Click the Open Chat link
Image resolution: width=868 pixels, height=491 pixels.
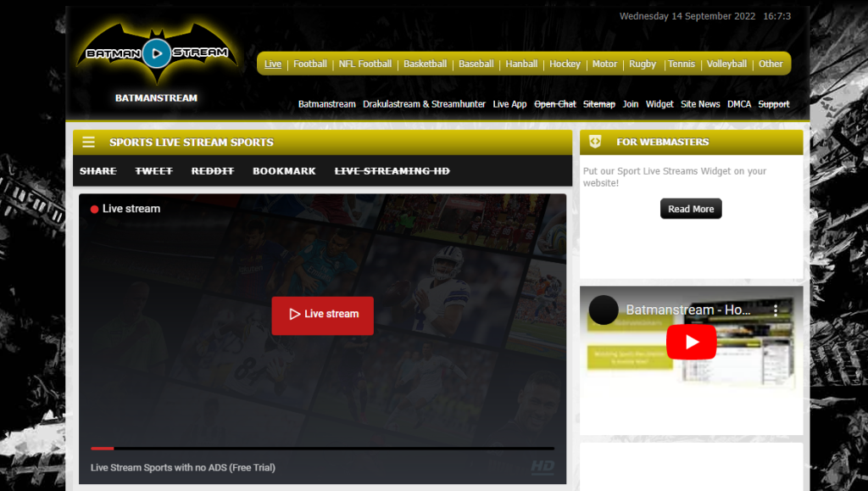click(555, 104)
